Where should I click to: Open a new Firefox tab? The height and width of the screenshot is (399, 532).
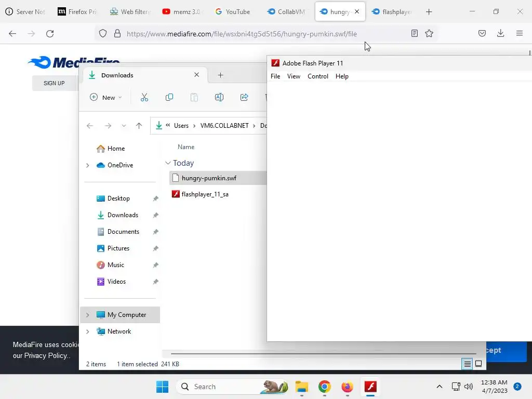pos(429,12)
